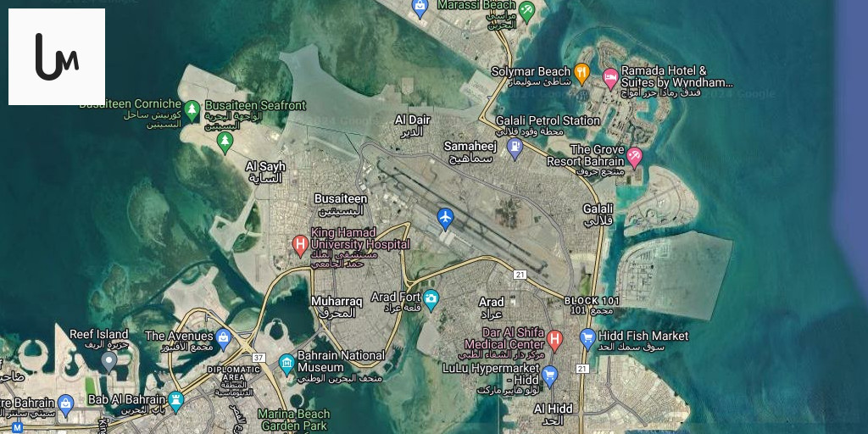The height and width of the screenshot is (434, 868).
Task: Click the route 21 highway shield near Arad
Action: point(520,275)
